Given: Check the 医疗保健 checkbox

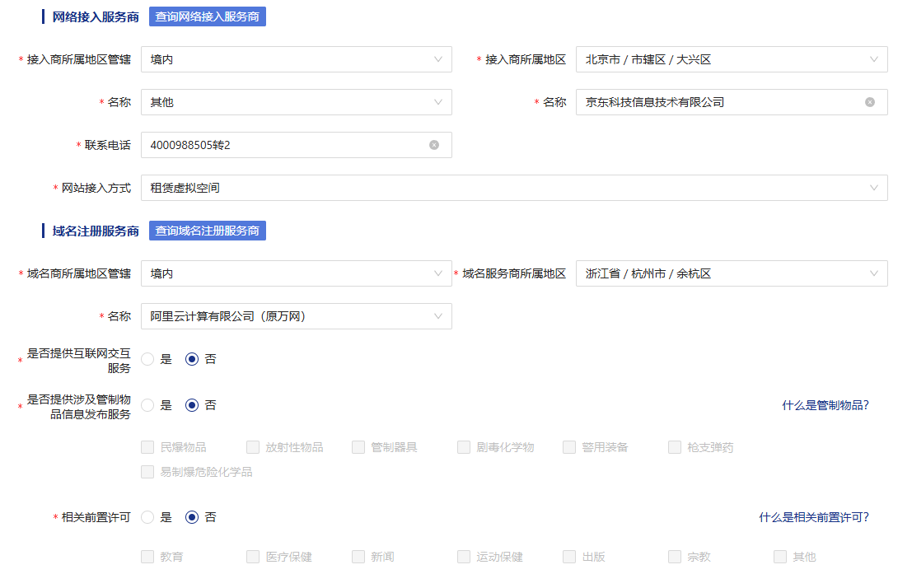Looking at the screenshot, I should [x=254, y=557].
